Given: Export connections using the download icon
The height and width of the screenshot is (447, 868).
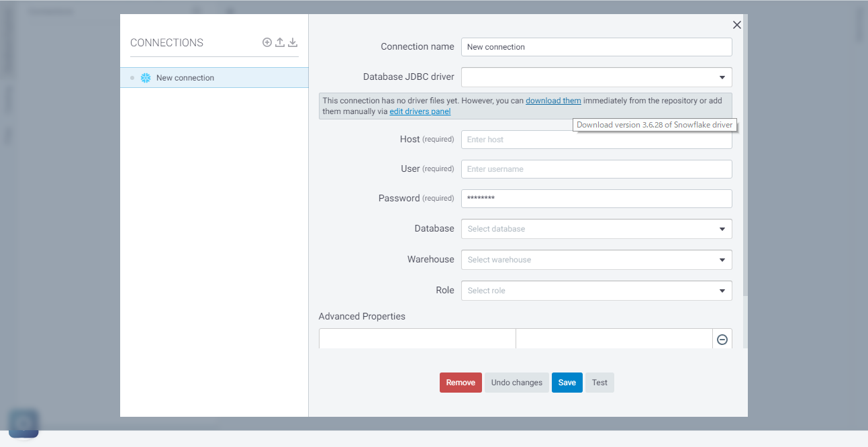Looking at the screenshot, I should pyautogui.click(x=293, y=42).
